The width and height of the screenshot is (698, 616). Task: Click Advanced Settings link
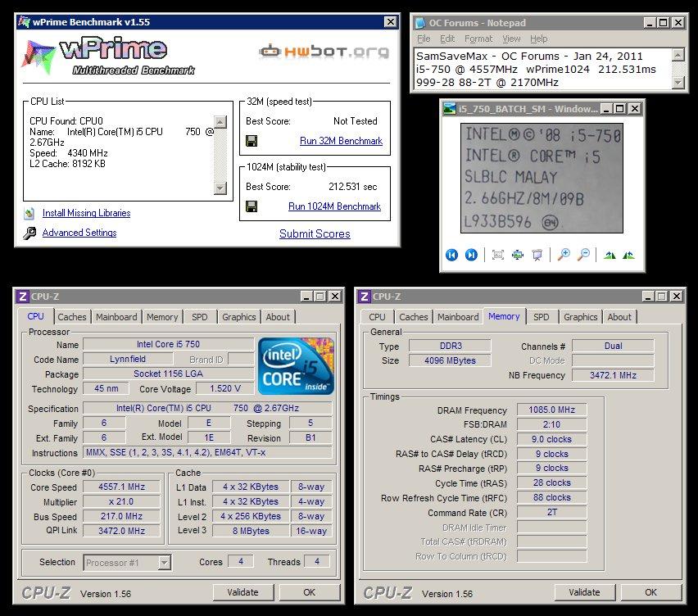point(79,233)
